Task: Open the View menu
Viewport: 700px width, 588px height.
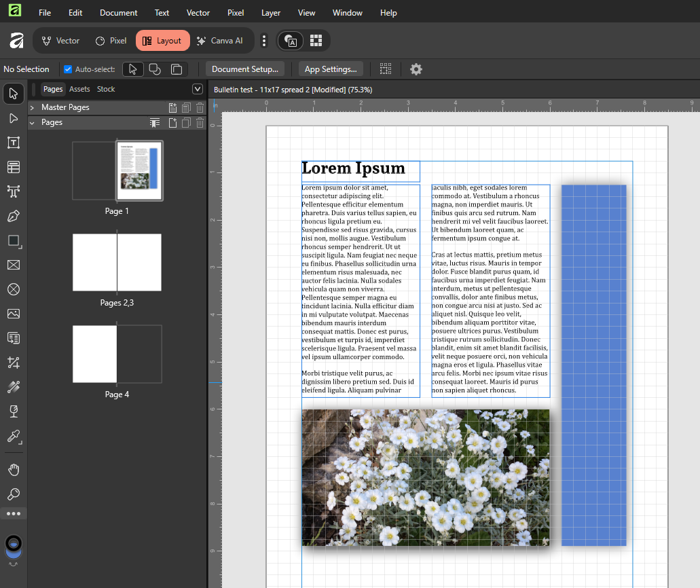Action: pos(306,13)
